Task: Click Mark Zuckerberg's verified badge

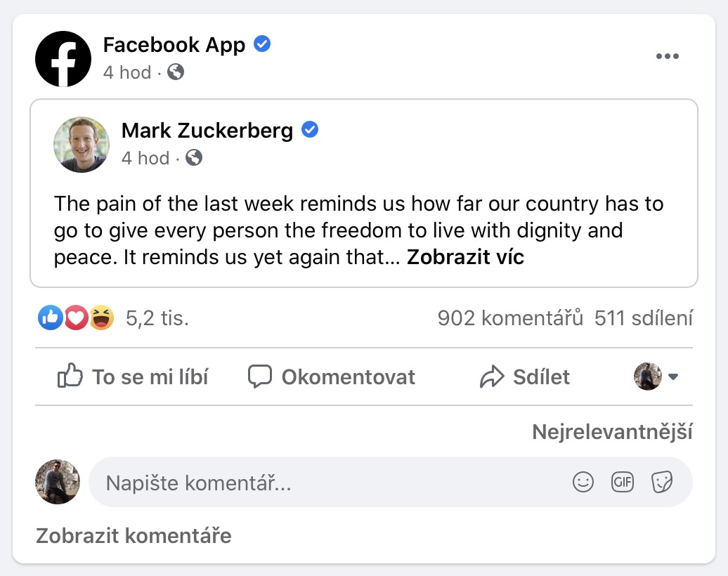Action: [x=310, y=130]
